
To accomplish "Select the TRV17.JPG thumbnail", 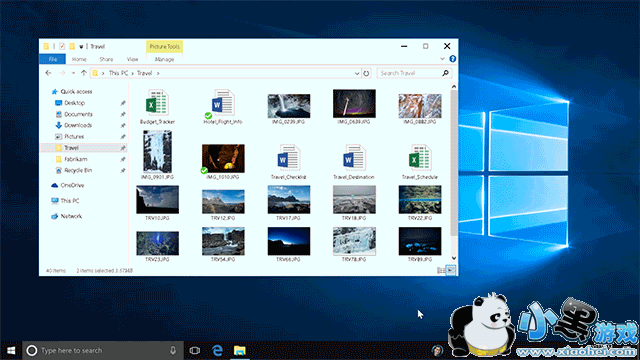I will [x=289, y=200].
